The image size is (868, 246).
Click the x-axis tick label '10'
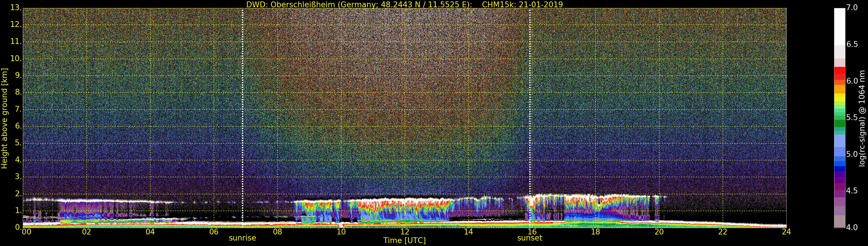point(341,232)
